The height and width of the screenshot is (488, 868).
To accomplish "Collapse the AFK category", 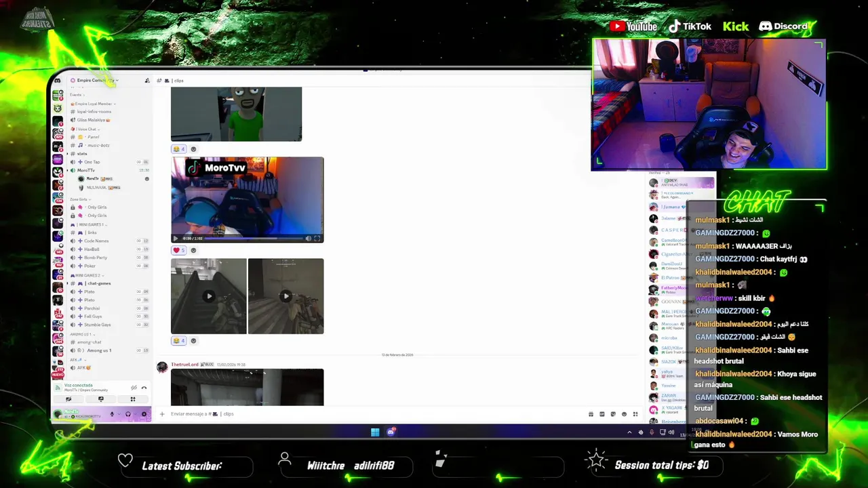I will click(x=79, y=360).
